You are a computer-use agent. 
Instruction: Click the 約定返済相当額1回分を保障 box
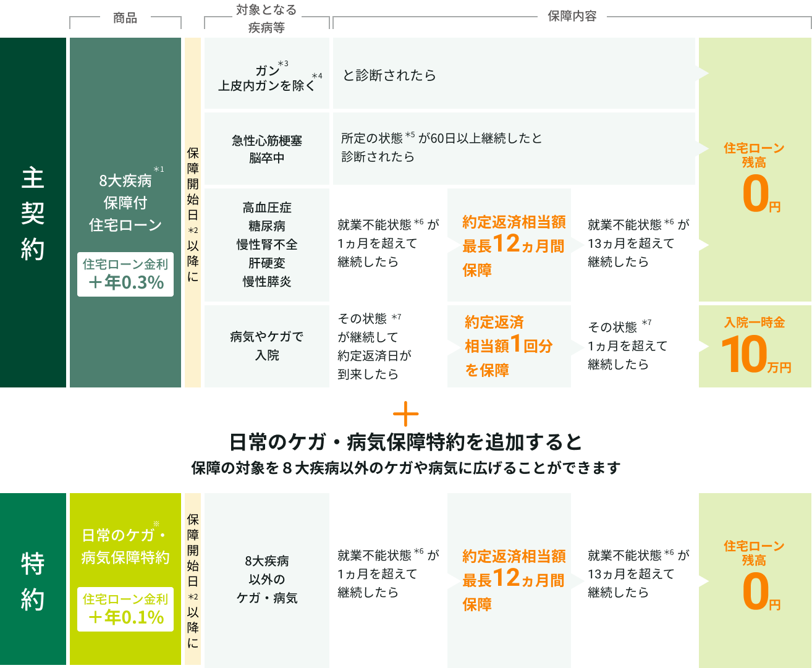509,346
